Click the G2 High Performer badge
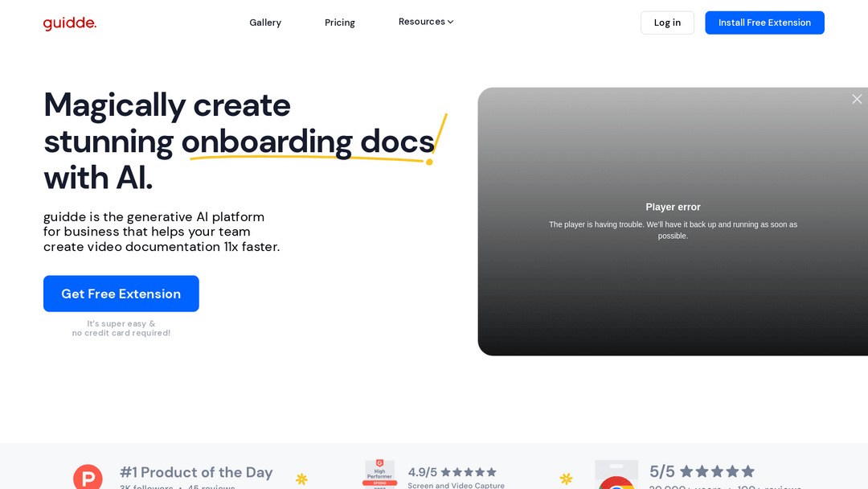Image resolution: width=868 pixels, height=489 pixels. pyautogui.click(x=379, y=474)
